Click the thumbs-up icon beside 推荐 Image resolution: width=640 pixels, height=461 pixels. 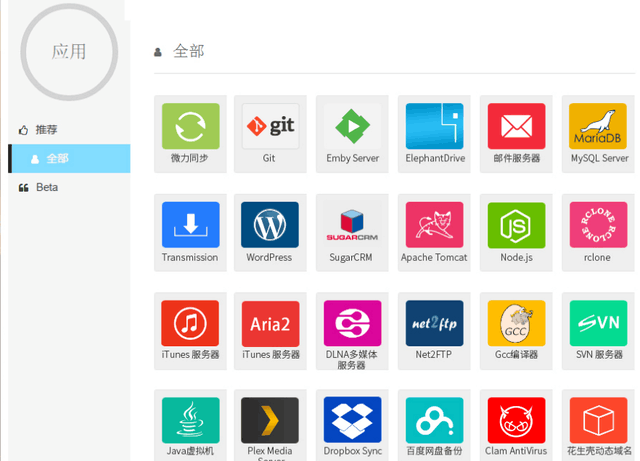[23, 130]
